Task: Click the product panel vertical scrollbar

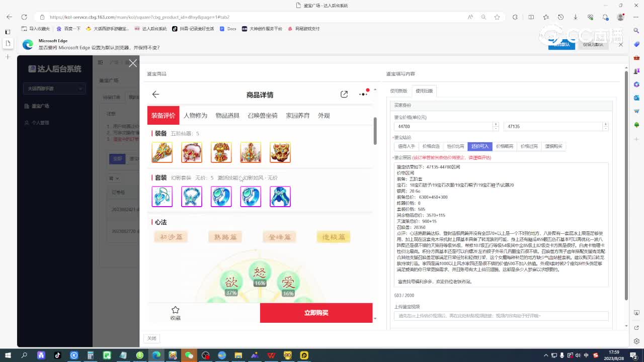Action: pos(374,131)
